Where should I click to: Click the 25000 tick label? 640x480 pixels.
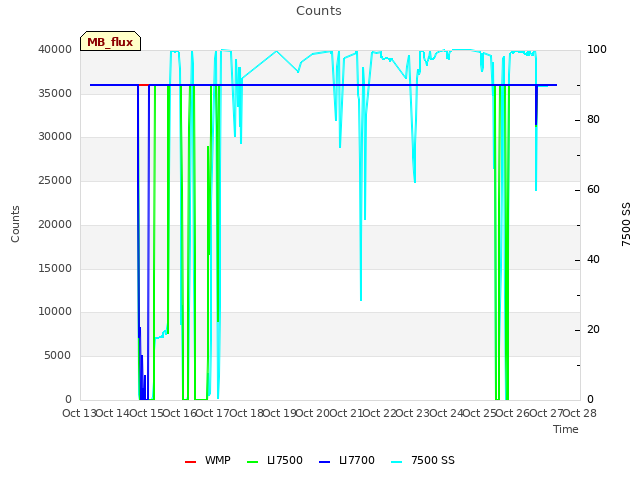55,180
